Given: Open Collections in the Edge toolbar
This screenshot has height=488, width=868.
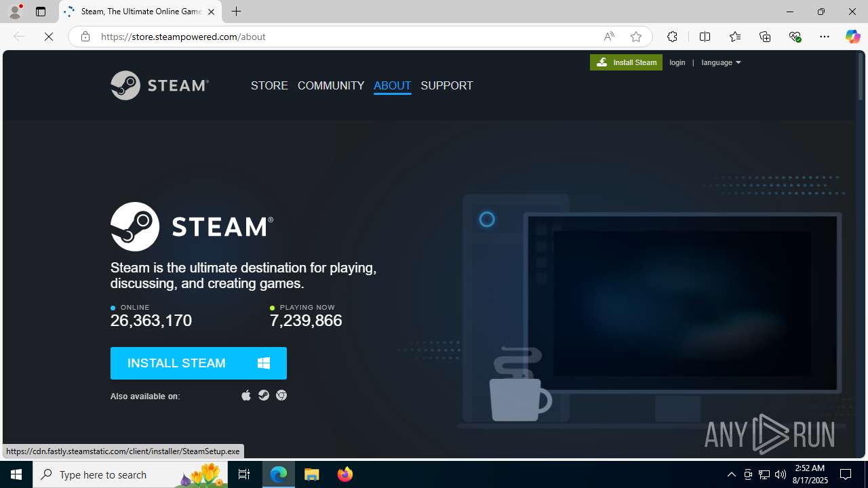Looking at the screenshot, I should 765,37.
